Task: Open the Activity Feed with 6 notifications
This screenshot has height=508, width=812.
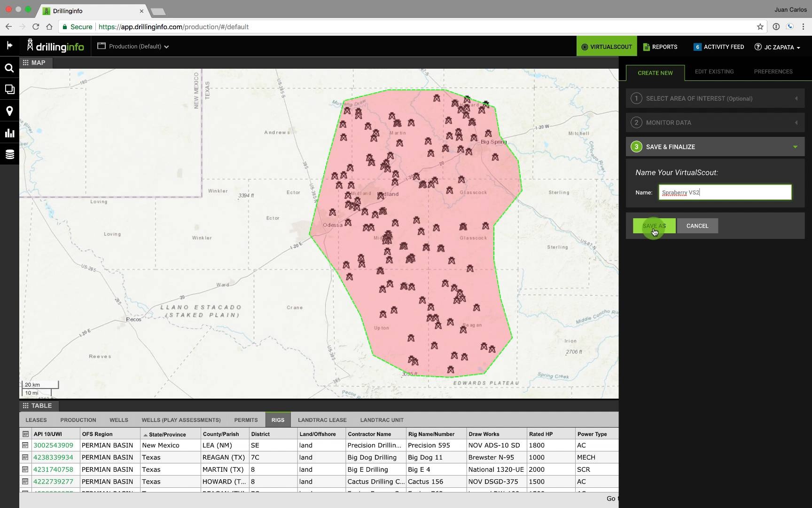Action: (718, 47)
